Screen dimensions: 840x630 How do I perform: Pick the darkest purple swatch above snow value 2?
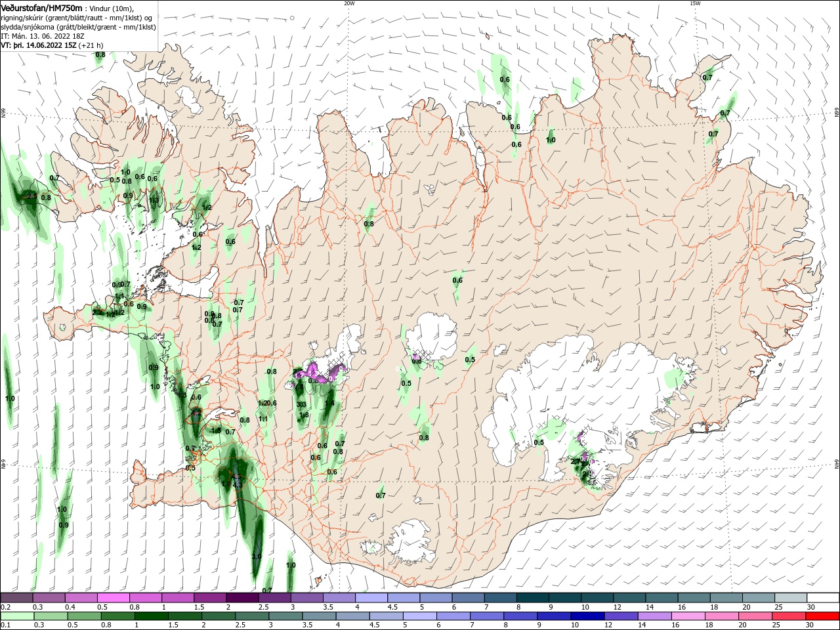click(242, 598)
